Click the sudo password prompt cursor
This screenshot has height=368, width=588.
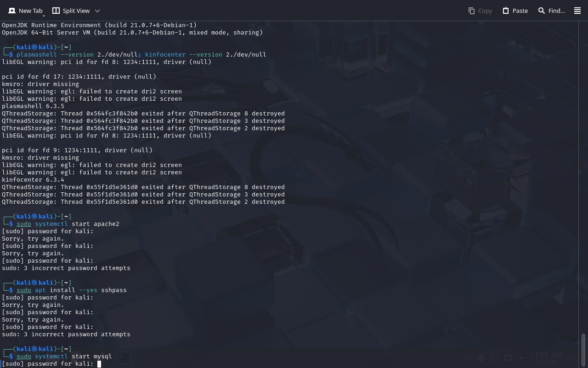click(x=99, y=364)
